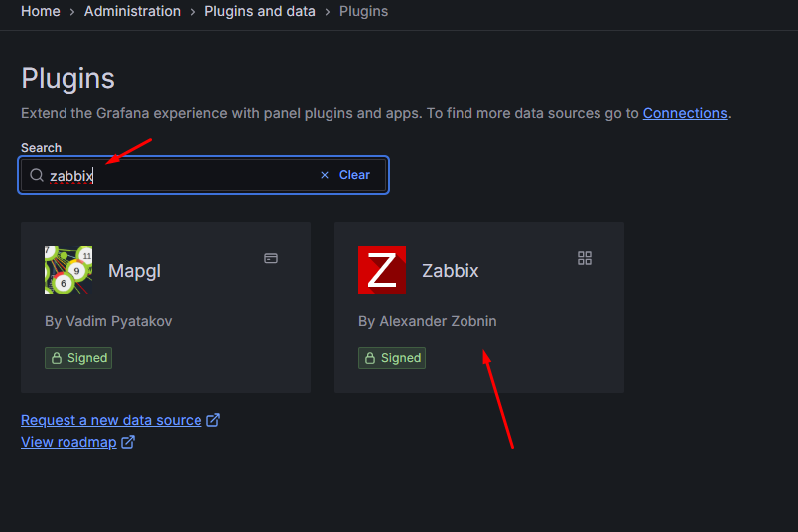This screenshot has width=798, height=532.
Task: Open the Mapgl plugin title
Action: pyautogui.click(x=134, y=271)
